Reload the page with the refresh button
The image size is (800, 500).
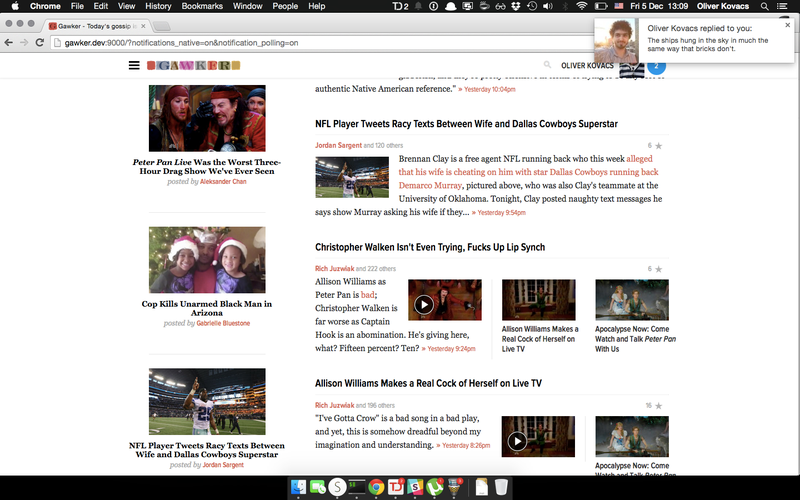point(40,42)
